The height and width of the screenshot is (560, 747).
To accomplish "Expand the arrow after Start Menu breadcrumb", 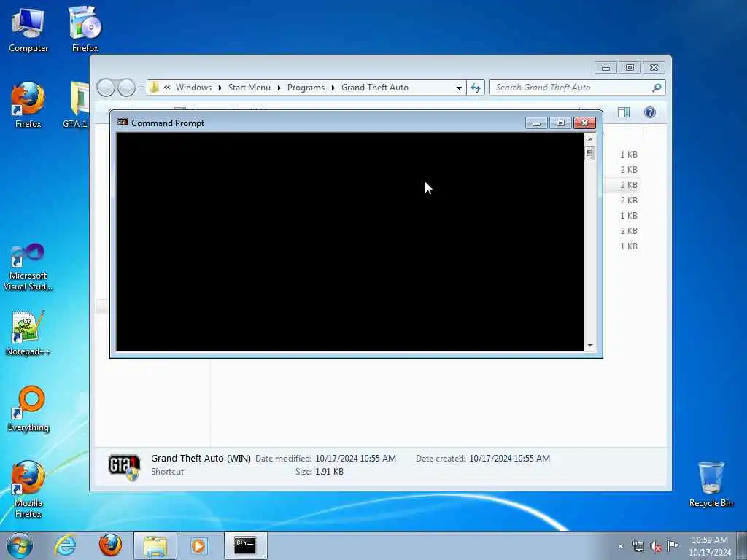I will pyautogui.click(x=279, y=87).
